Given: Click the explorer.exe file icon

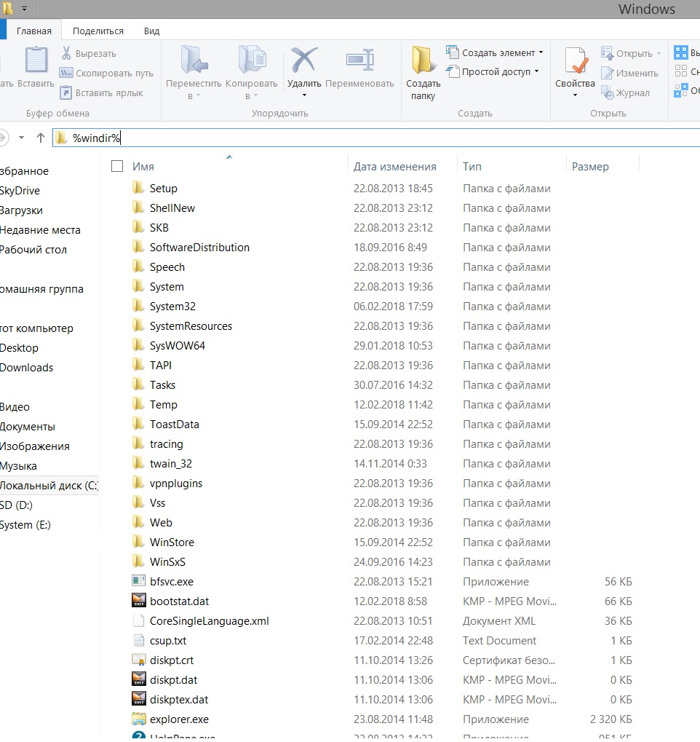Looking at the screenshot, I should 138,719.
